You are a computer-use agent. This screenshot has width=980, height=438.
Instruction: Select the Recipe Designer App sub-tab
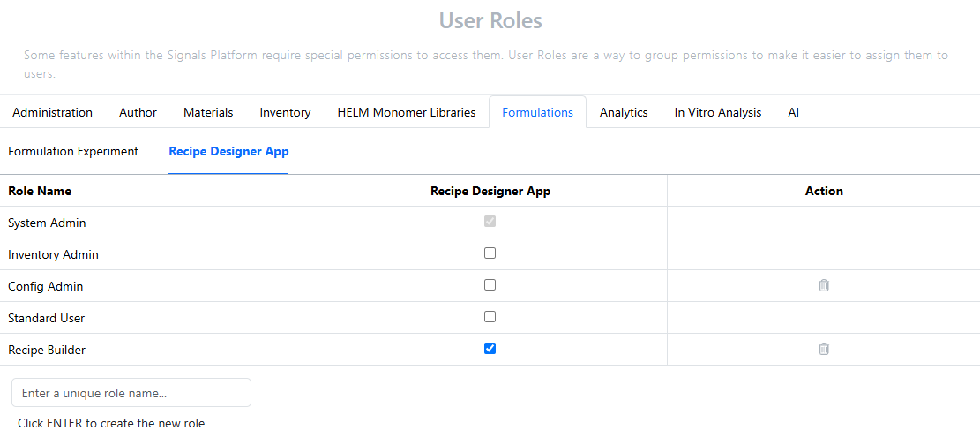228,151
